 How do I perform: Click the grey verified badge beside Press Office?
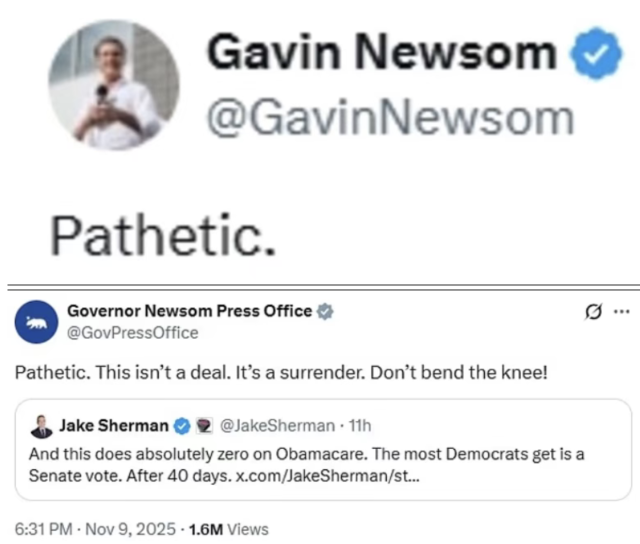coord(325,312)
